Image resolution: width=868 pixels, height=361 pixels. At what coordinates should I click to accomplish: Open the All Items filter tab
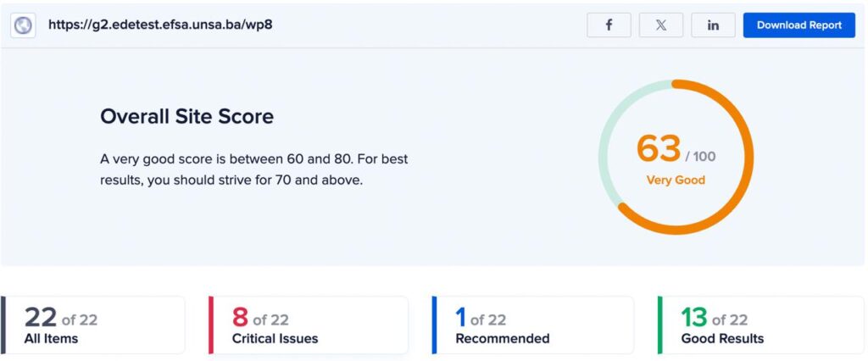[93, 325]
